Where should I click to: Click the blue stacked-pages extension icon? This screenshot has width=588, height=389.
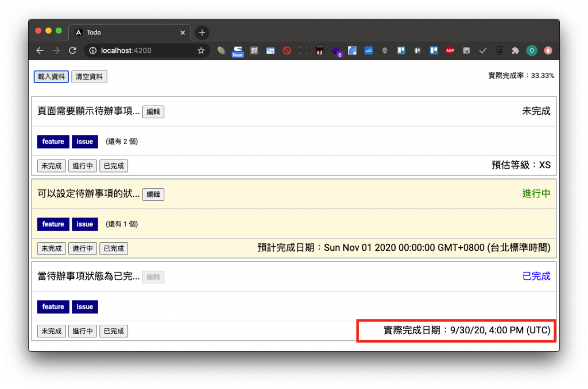pos(352,50)
